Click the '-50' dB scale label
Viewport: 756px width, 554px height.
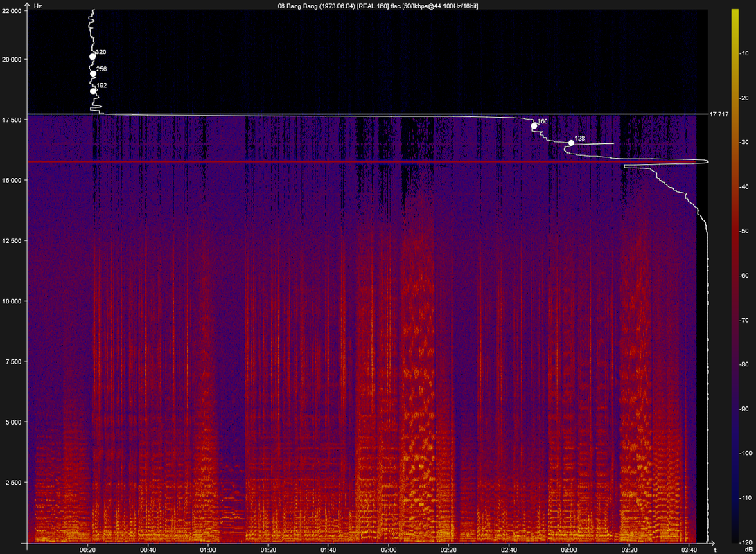[744, 231]
